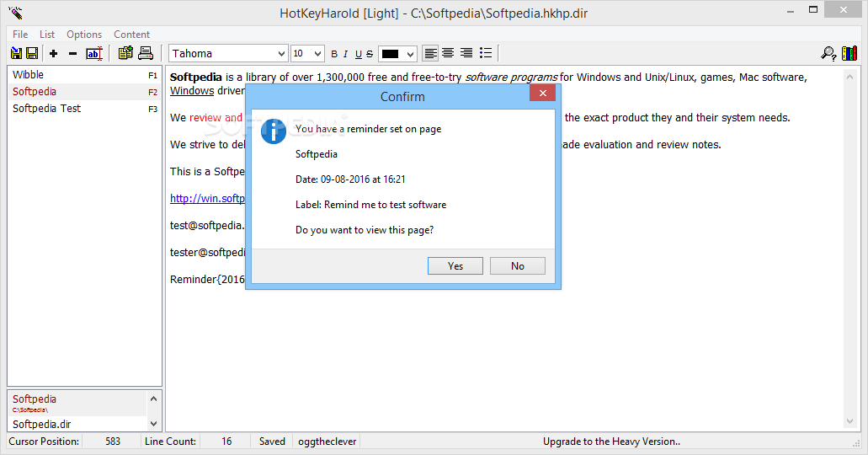This screenshot has height=455, width=868.
Task: Click the Line Count value 16
Action: 226,442
